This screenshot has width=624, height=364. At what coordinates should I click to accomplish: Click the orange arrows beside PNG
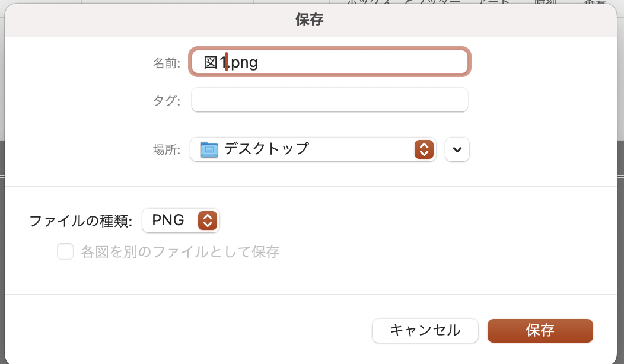pos(207,221)
